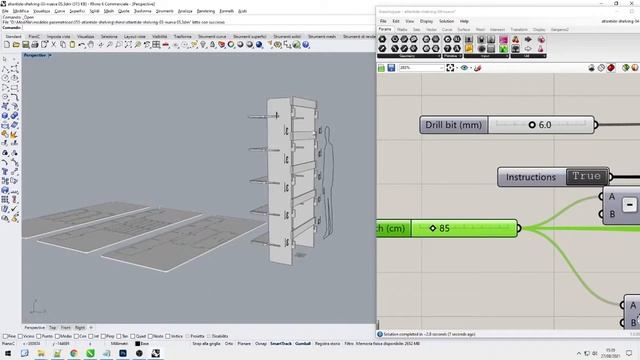The height and width of the screenshot is (360, 640).
Task: Click the Undo arrow icon in Rhino toolbar
Action: tap(82, 45)
